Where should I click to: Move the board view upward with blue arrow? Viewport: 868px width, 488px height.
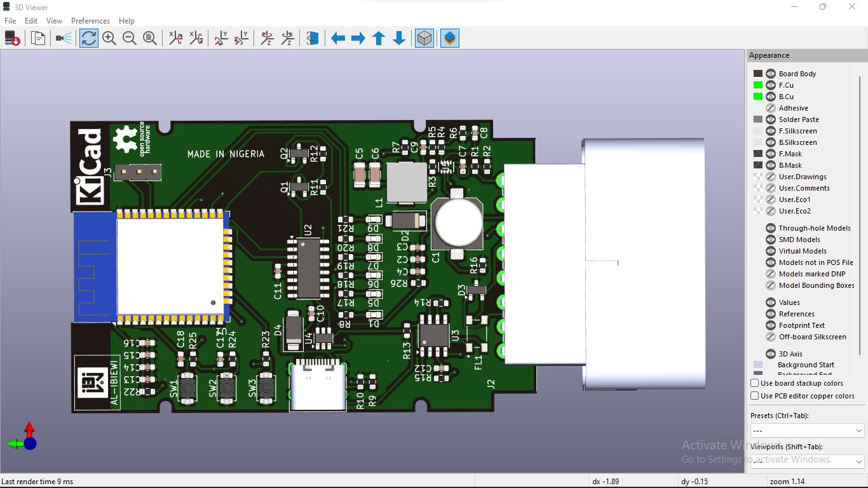378,38
